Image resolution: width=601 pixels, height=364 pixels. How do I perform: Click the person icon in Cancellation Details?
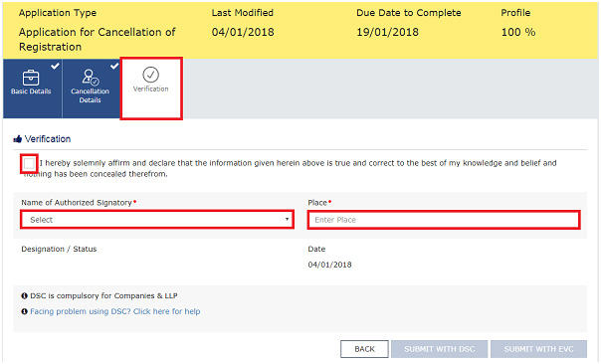(x=91, y=77)
